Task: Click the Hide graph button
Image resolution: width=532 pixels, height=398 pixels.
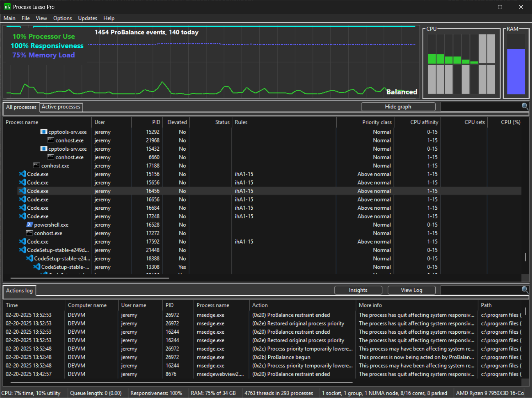Action: pyautogui.click(x=398, y=107)
